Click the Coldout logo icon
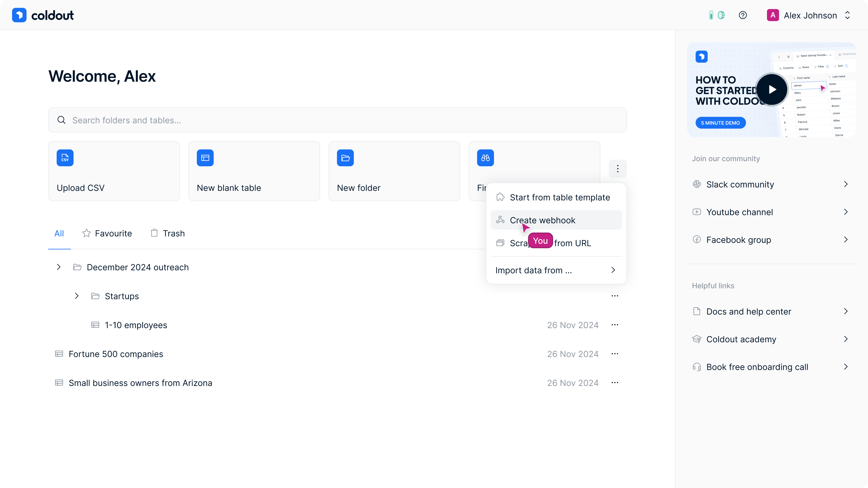868x488 pixels. (19, 15)
